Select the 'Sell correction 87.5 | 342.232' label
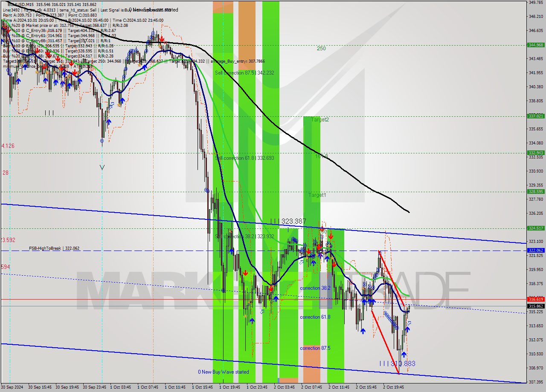 [244, 73]
